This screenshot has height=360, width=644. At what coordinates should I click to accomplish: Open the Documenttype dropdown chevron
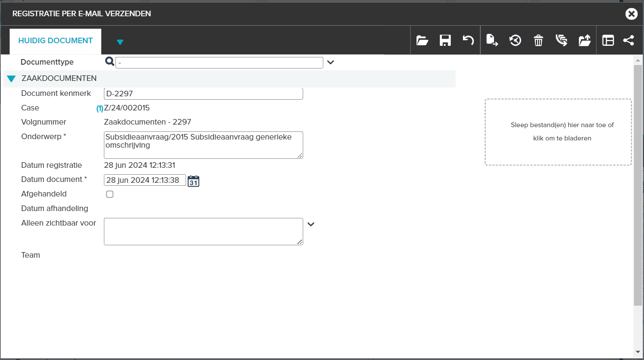coord(331,62)
